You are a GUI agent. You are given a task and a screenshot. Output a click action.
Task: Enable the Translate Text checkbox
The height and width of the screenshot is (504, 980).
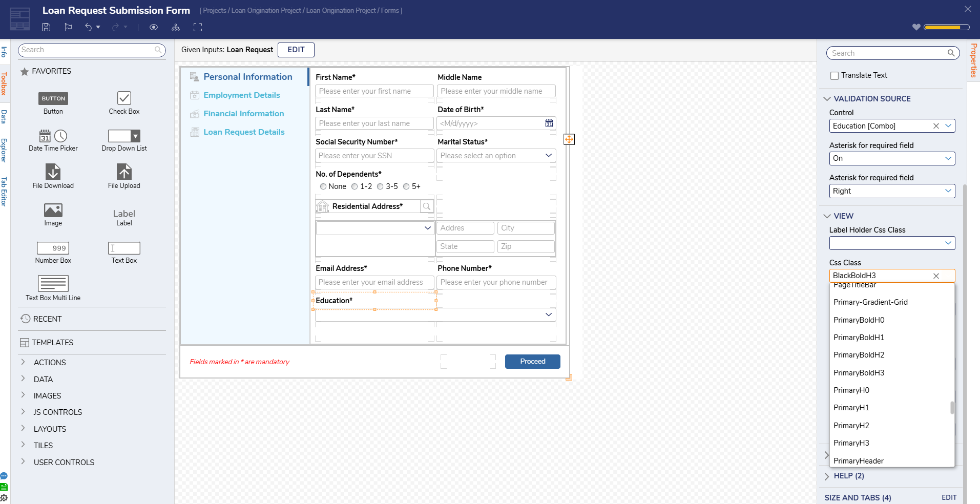point(835,76)
